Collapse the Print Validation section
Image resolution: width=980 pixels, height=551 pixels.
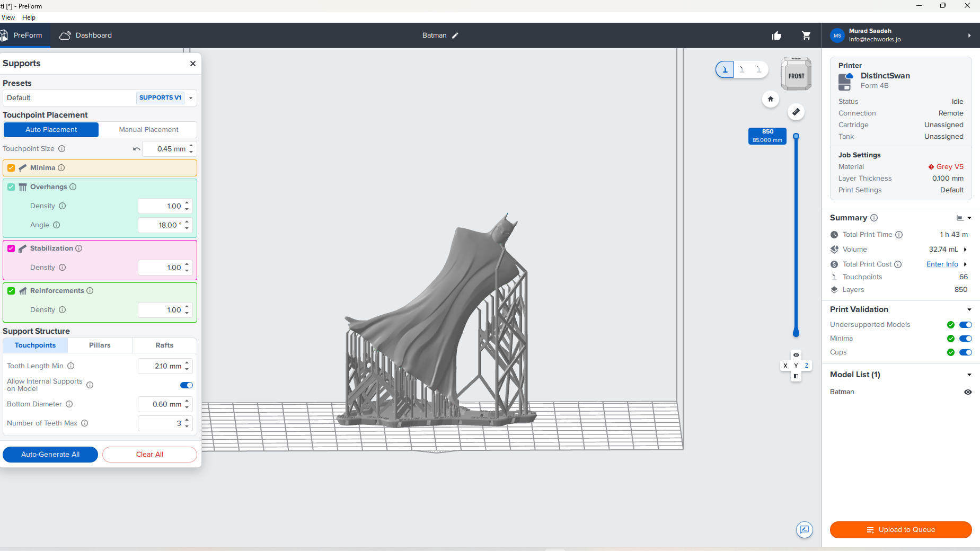969,310
